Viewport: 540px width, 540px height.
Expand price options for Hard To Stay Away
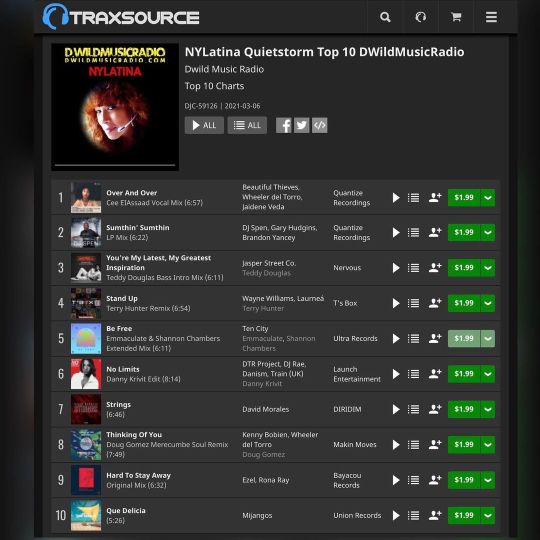point(488,480)
